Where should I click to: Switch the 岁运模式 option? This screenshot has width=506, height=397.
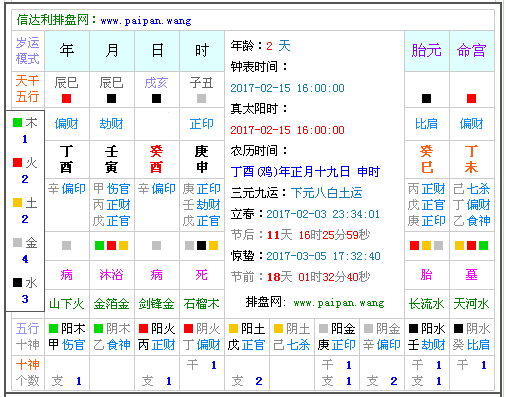(x=28, y=51)
